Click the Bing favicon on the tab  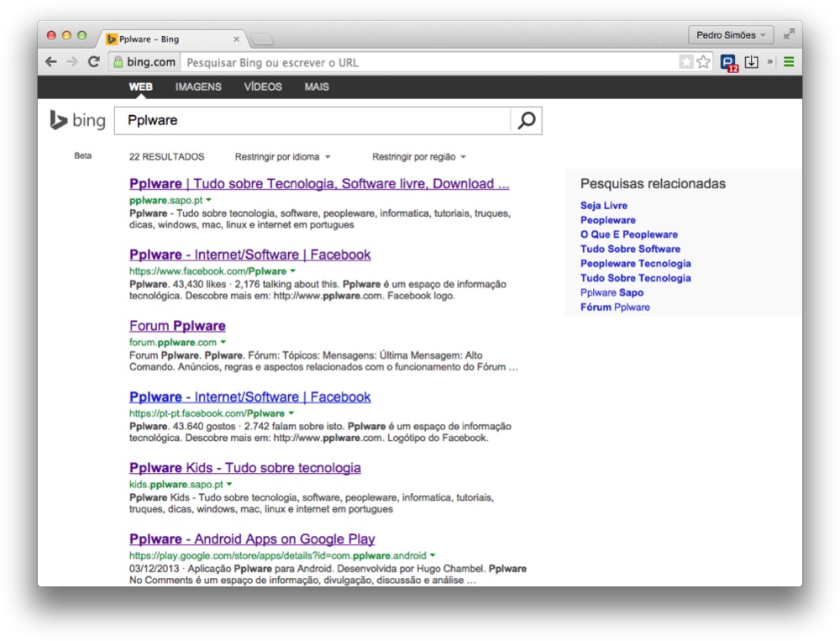pyautogui.click(x=112, y=39)
